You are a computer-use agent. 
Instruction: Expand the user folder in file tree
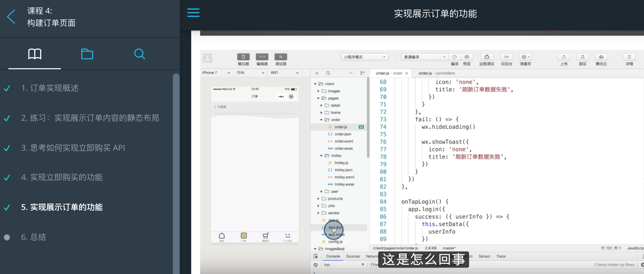click(x=321, y=191)
